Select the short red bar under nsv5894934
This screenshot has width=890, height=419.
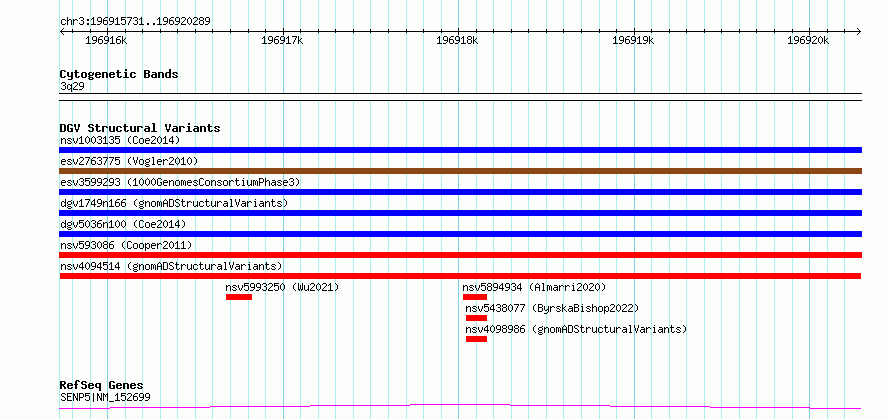click(475, 297)
